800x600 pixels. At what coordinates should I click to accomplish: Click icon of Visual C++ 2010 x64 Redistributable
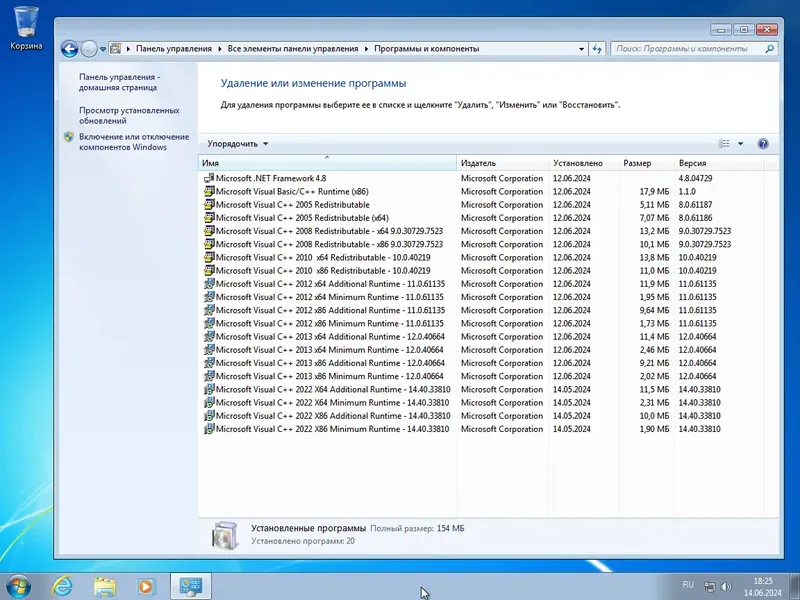pyautogui.click(x=209, y=257)
